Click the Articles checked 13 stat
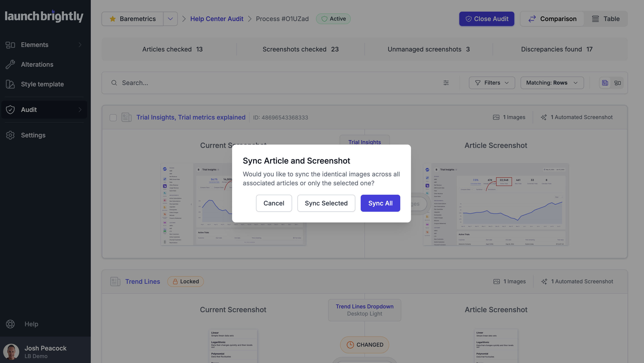Image resolution: width=644 pixels, height=363 pixels. click(x=172, y=49)
